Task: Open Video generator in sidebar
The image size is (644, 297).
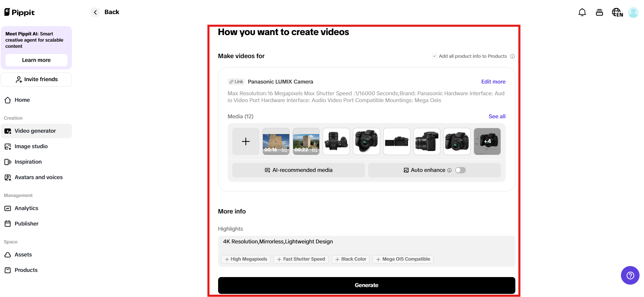Action: [36, 131]
